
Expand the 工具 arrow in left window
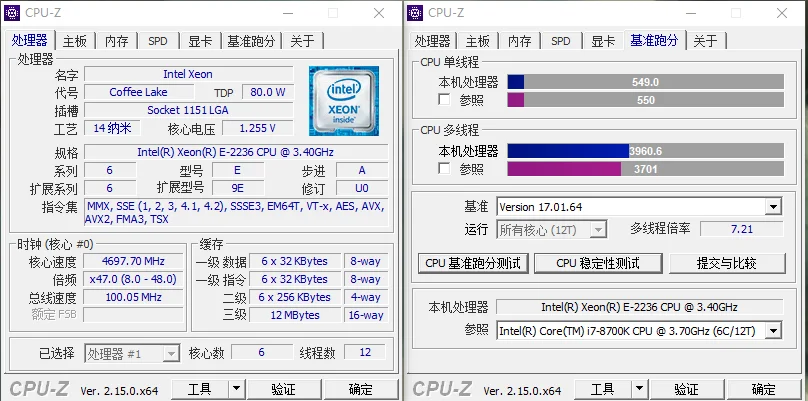click(x=236, y=389)
